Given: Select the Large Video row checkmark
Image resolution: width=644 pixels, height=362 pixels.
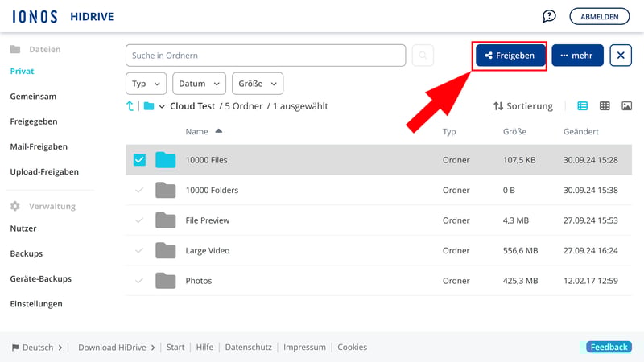Looking at the screenshot, I should click(139, 251).
